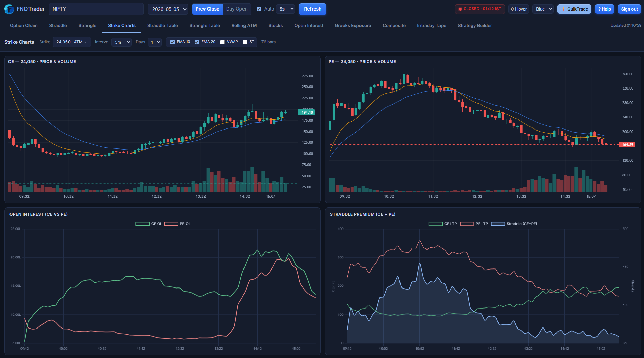
Task: Select the Day Open toggle option
Action: 237,9
